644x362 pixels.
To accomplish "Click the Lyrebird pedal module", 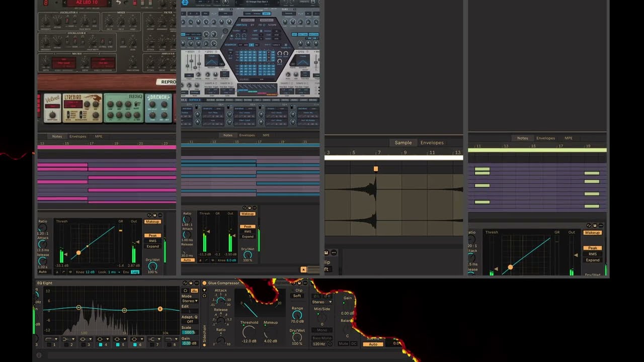I will point(83,108).
